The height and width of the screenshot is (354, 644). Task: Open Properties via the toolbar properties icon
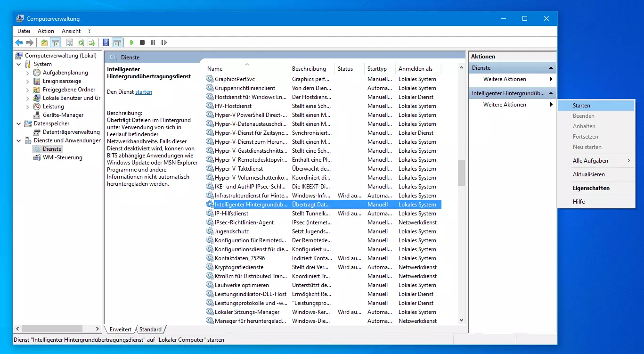[x=70, y=42]
